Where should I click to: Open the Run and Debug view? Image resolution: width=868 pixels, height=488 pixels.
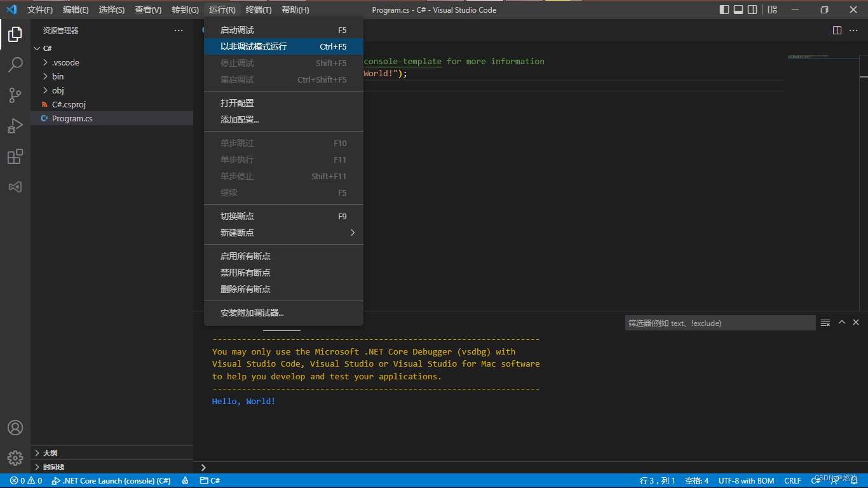[15, 126]
